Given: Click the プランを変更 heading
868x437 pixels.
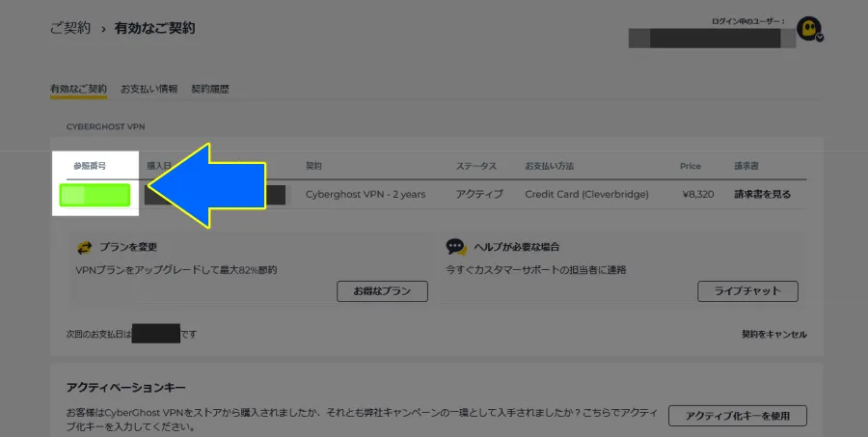Looking at the screenshot, I should [128, 247].
